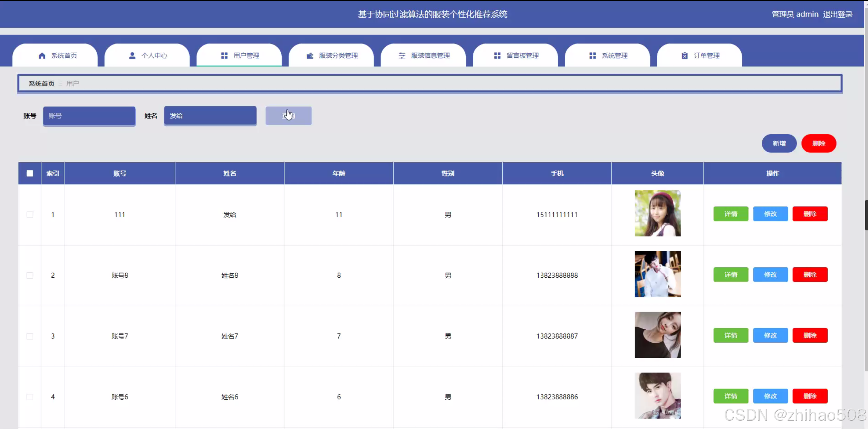
Task: Toggle the select-all checkbox in table header
Action: coord(30,173)
